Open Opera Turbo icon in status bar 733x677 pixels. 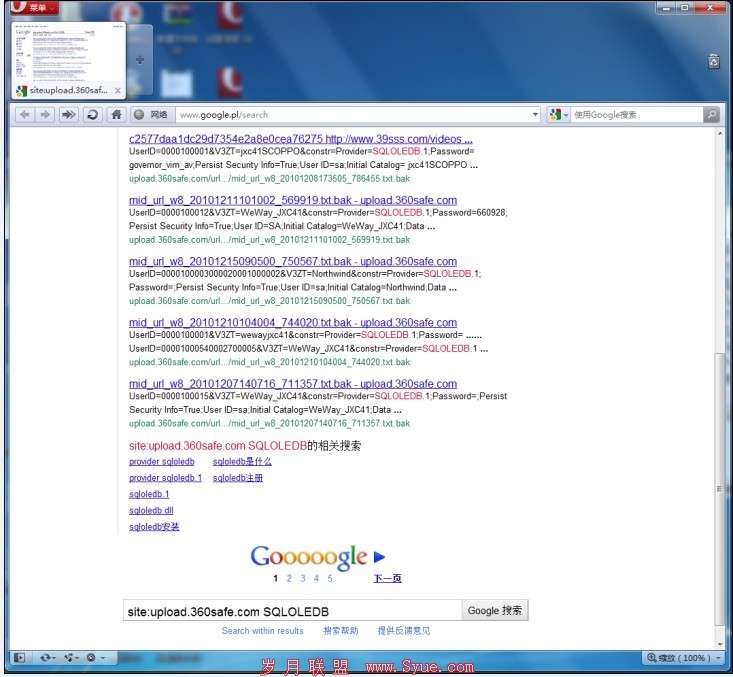coord(95,658)
